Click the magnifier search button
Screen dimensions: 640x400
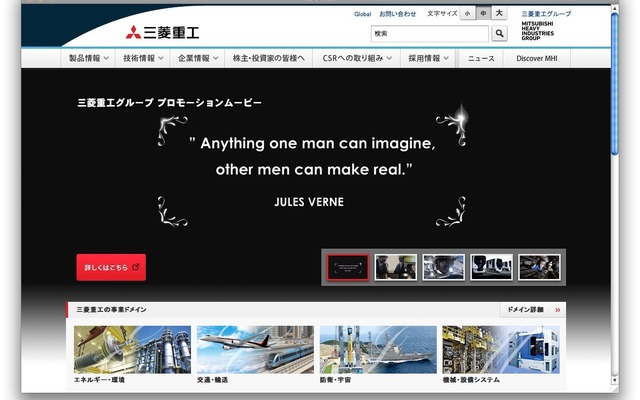(499, 33)
